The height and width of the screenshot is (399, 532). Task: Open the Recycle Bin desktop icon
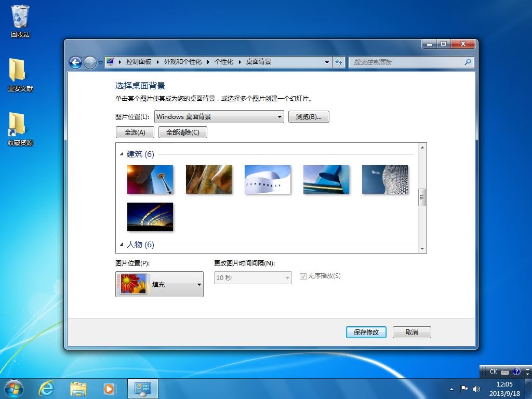[x=20, y=21]
